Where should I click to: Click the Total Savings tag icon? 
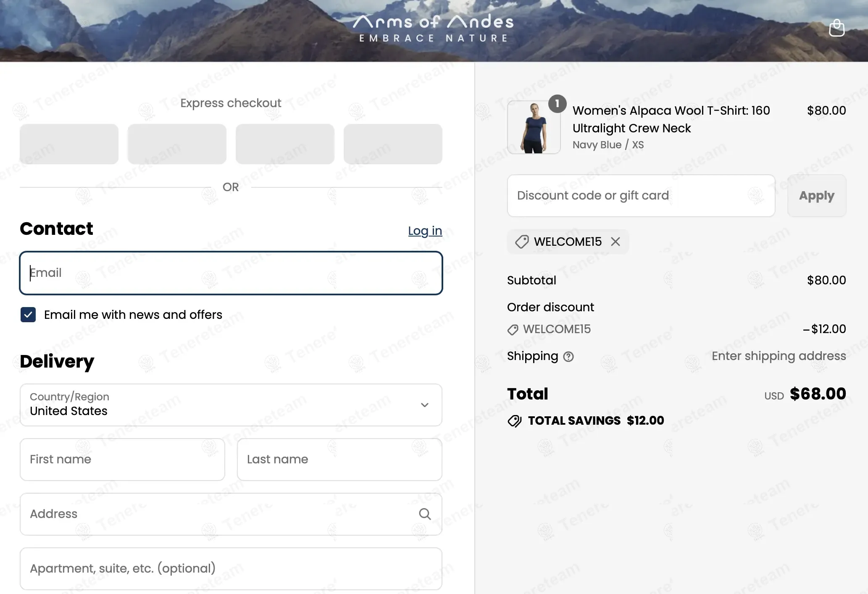click(514, 421)
